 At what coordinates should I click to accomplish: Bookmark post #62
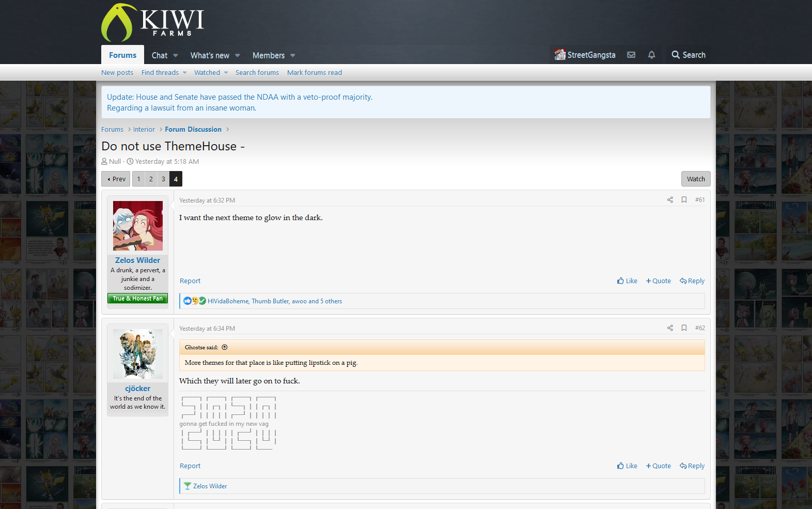pyautogui.click(x=684, y=328)
